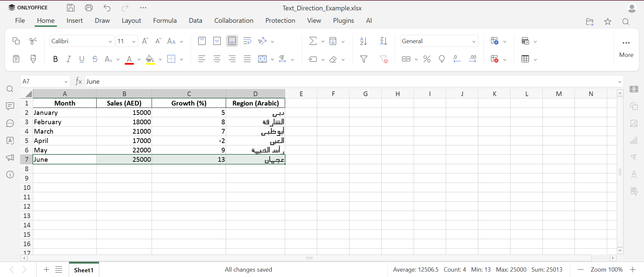Apply Comma style formatting

[442, 59]
